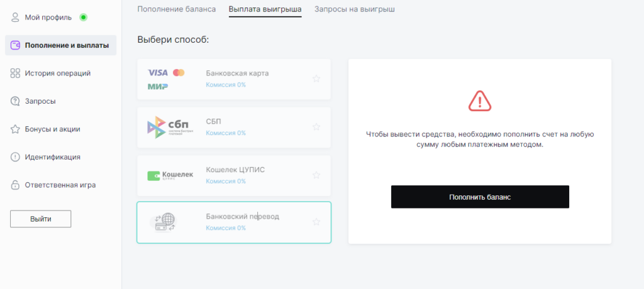Switch to the Пополнение баланса tab

click(177, 9)
